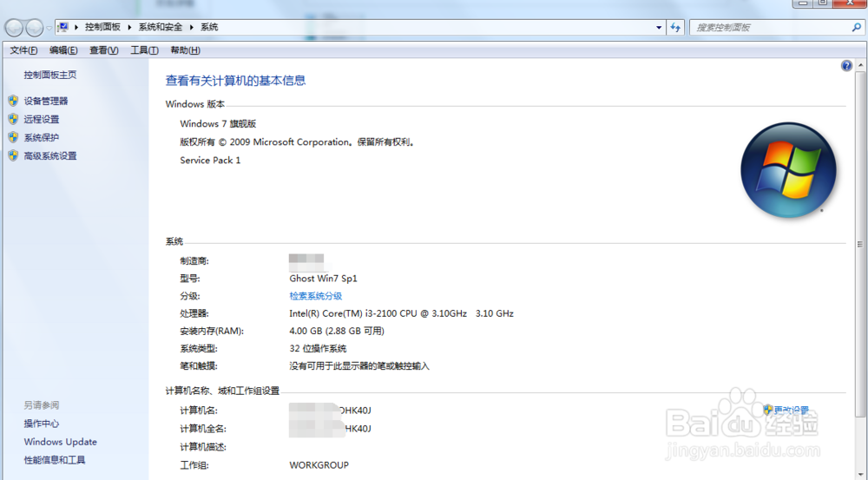This screenshot has height=480, width=868.
Task: Open 系统保护 link
Action: pos(42,137)
